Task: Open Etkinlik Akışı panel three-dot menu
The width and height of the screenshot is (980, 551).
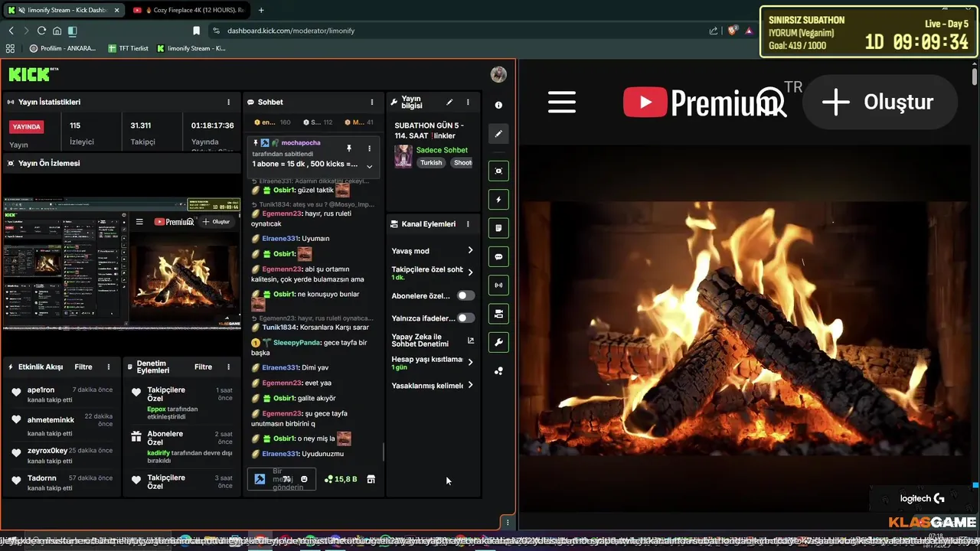Action: [x=109, y=367]
